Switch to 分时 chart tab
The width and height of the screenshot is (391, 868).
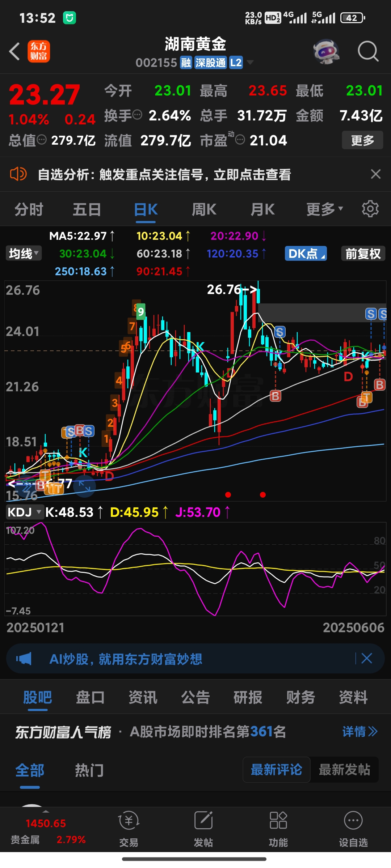pos(29,209)
